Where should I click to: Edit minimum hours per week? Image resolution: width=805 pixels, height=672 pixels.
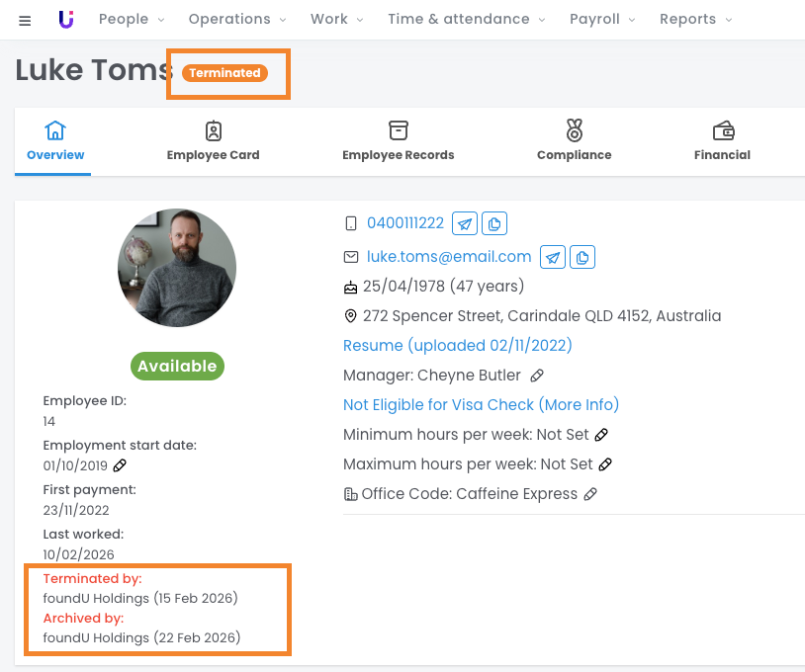601,435
